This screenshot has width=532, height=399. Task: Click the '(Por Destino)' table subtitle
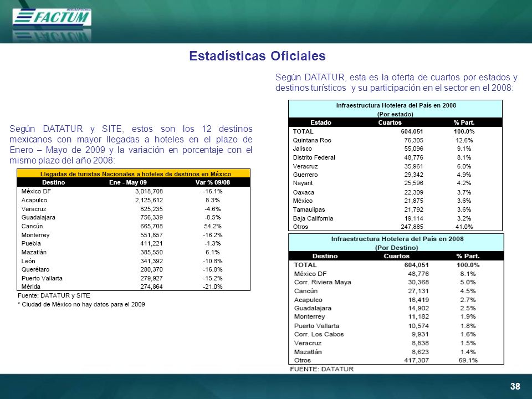click(397, 248)
